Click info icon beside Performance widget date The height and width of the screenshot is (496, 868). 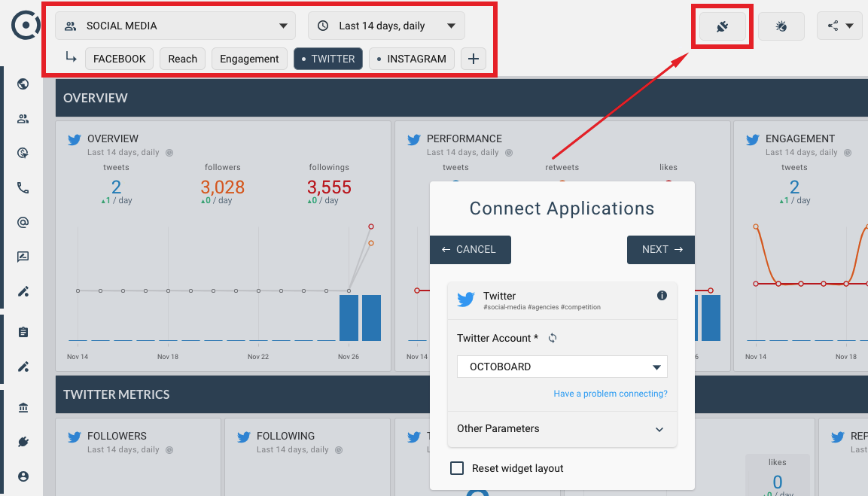tap(509, 153)
